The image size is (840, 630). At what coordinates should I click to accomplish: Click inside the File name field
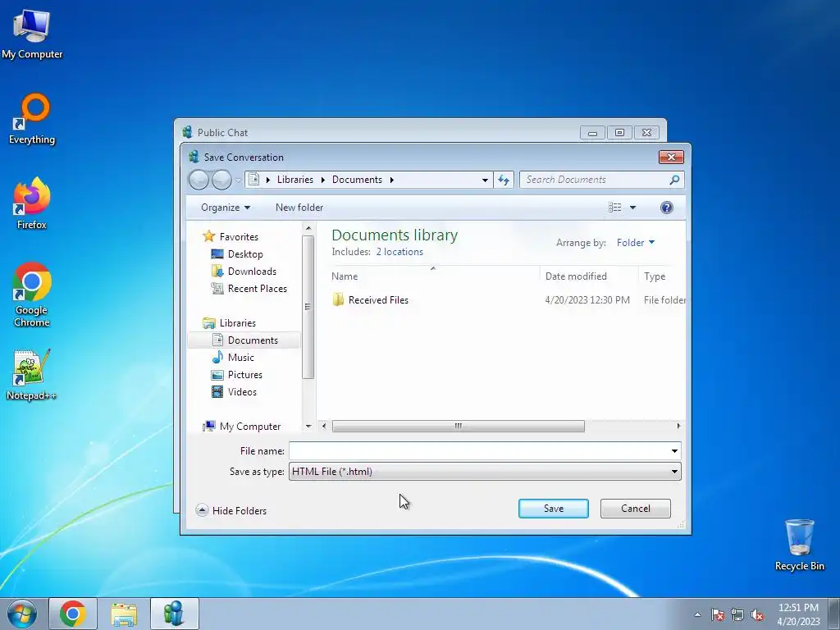pyautogui.click(x=479, y=451)
